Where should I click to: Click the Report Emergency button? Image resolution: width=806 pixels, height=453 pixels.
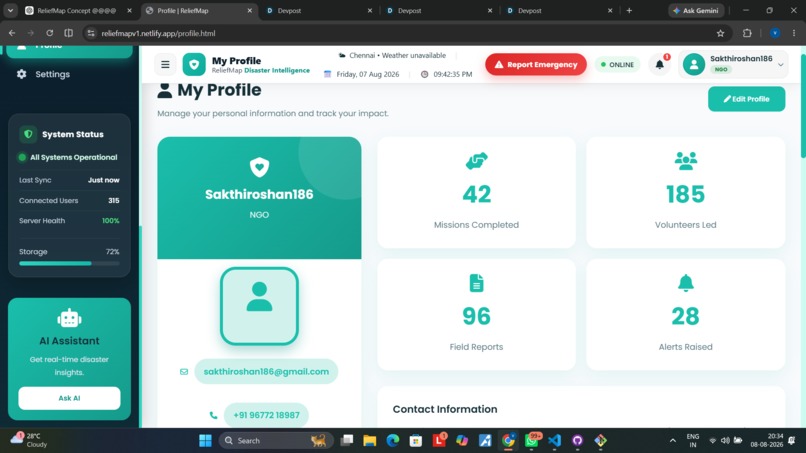point(536,64)
